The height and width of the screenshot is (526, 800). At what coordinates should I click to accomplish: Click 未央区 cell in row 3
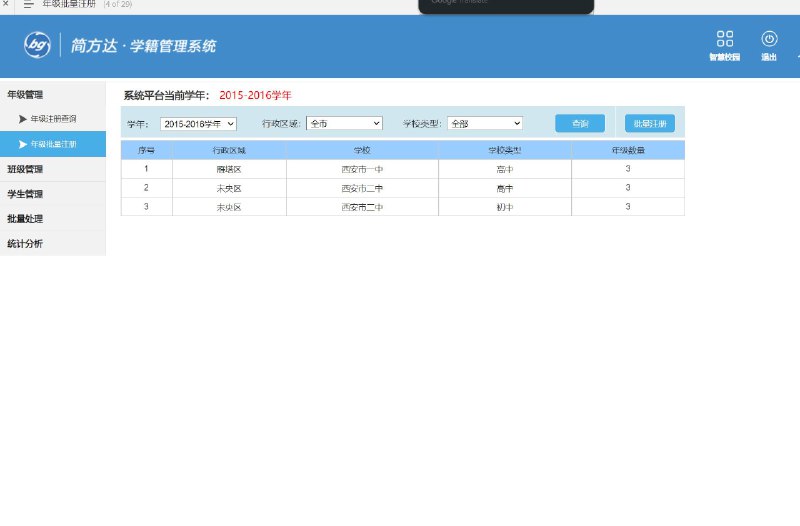click(x=229, y=207)
